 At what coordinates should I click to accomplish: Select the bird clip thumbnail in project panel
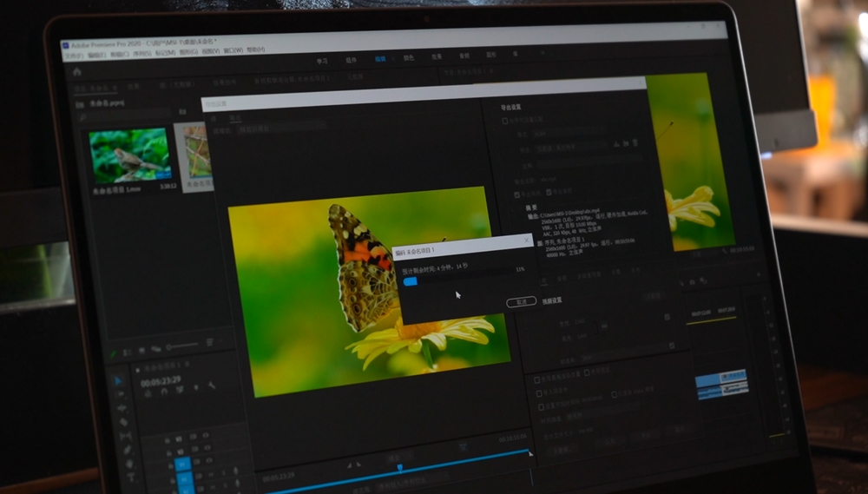(x=129, y=155)
